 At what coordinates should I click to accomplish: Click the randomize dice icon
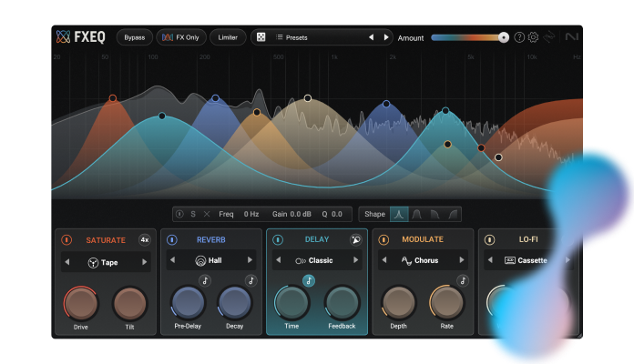[261, 37]
